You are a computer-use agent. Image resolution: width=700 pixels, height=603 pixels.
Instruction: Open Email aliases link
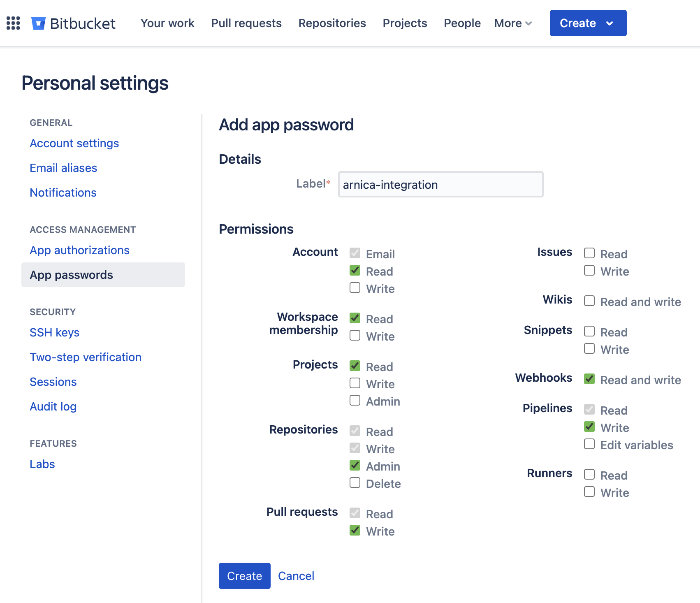point(63,168)
